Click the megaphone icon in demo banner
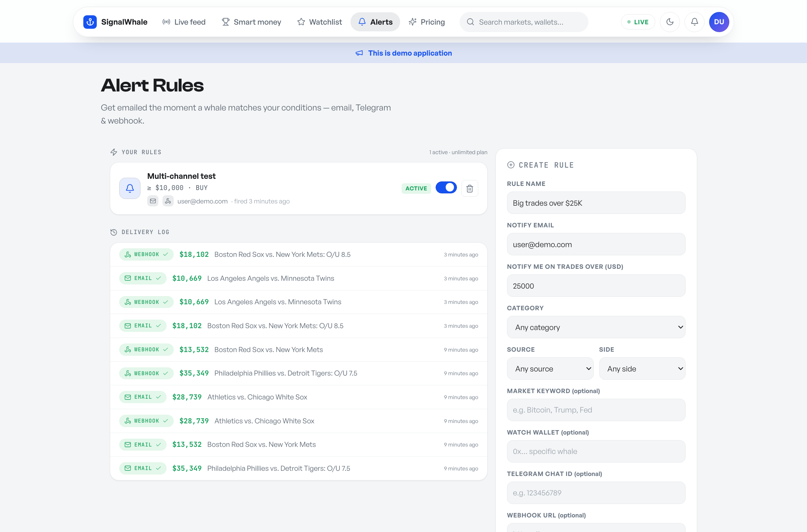Viewport: 807px width, 532px height. point(359,53)
